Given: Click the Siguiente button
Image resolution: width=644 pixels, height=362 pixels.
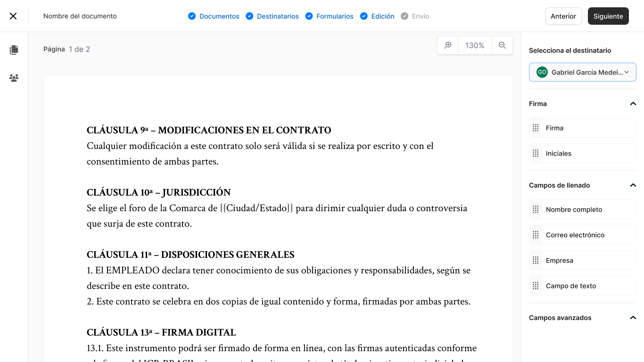Looking at the screenshot, I should (x=608, y=16).
